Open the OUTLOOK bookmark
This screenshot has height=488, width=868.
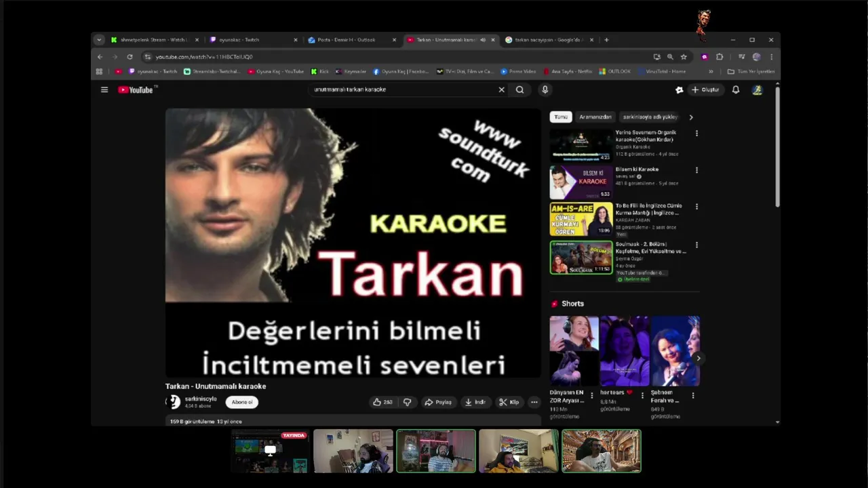click(x=614, y=71)
